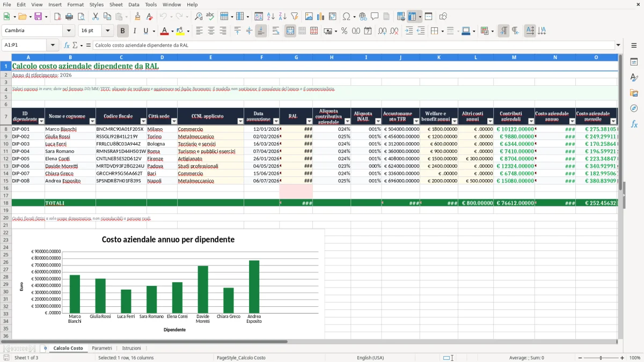Screen dimensions: 644x362
Task: Click the Open folder icon
Action: coord(22,17)
